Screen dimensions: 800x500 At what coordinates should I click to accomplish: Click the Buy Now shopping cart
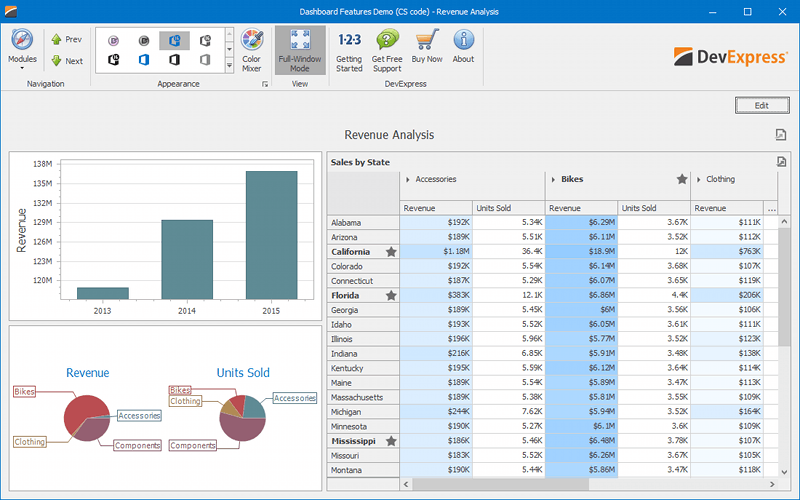tap(427, 51)
